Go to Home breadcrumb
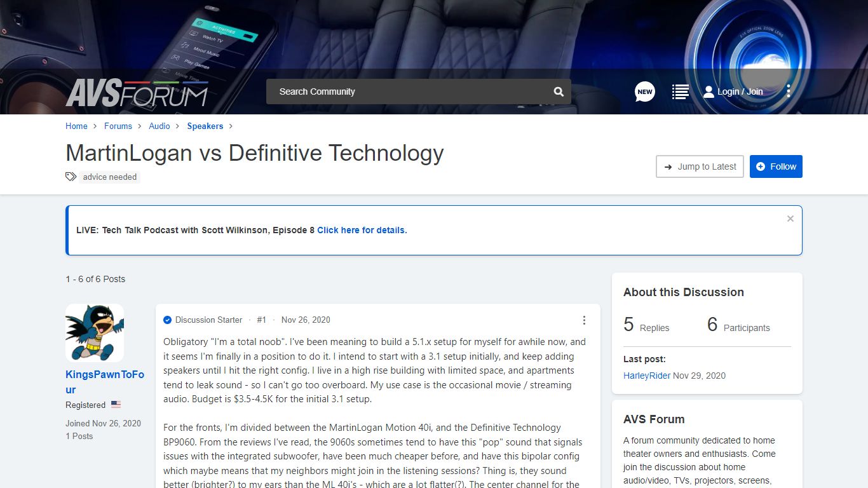868x488 pixels. pos(76,126)
